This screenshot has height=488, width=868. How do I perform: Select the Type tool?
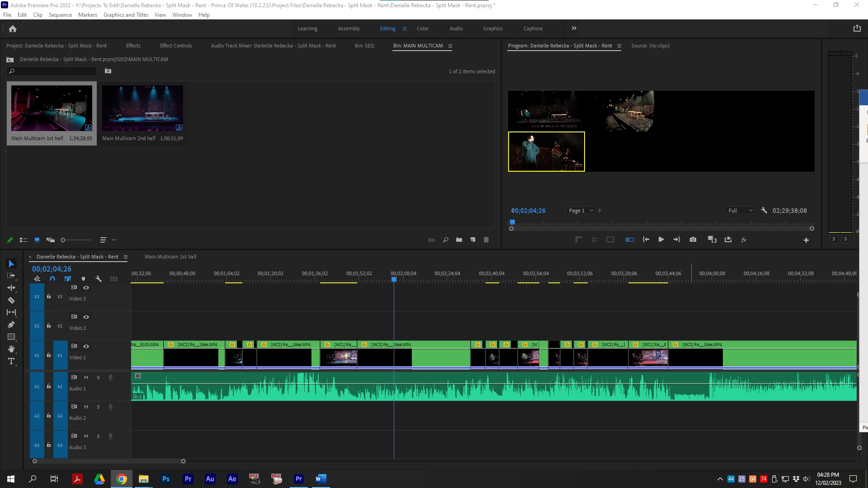11,361
